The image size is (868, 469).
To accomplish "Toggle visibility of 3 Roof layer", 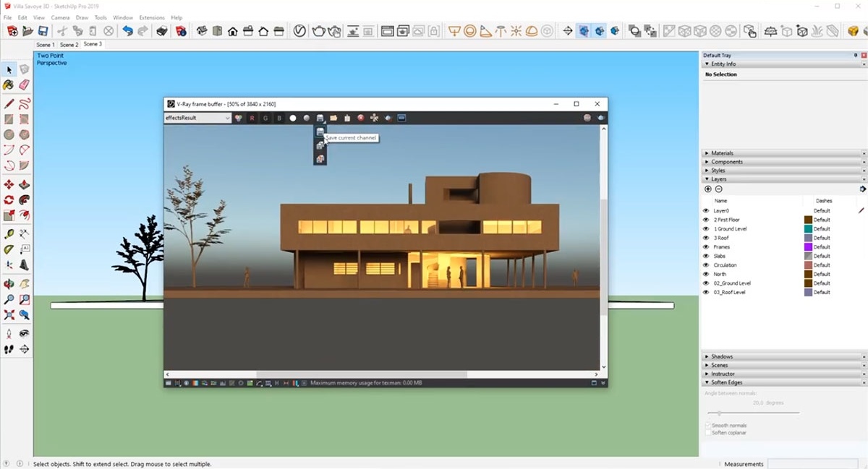I will (706, 238).
